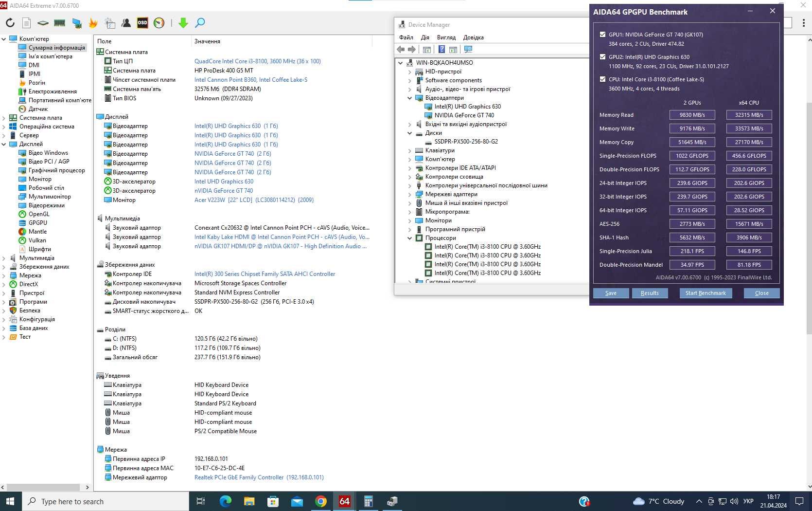Uncheck GPU2 Intel UHD Graphics 630 checkbox
Viewport: 812px width, 511px height.
602,57
